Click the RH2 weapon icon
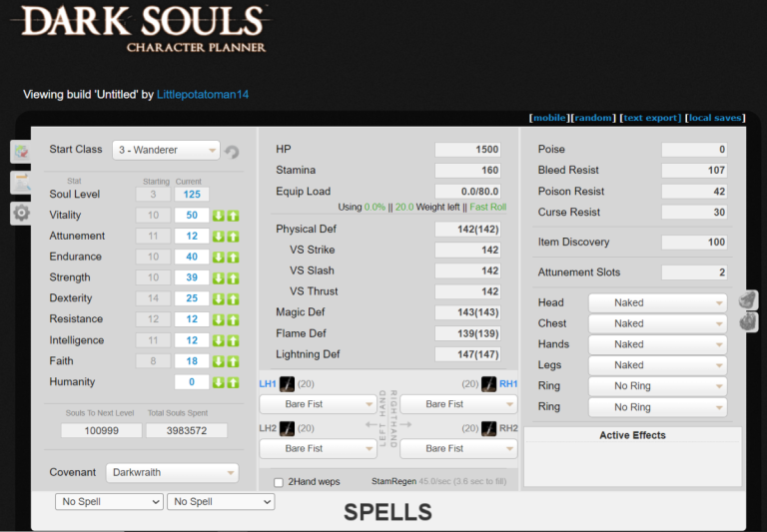Viewport: 767px width, 532px height. pos(488,428)
